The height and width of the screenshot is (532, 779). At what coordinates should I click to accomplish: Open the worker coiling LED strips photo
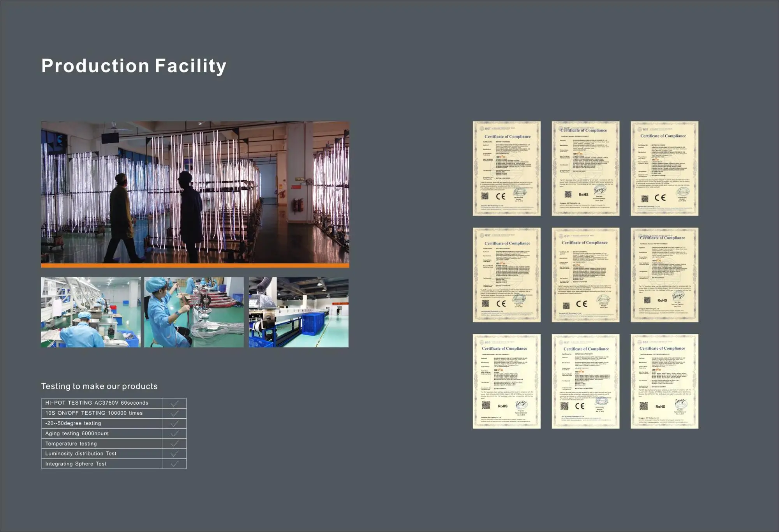point(194,312)
